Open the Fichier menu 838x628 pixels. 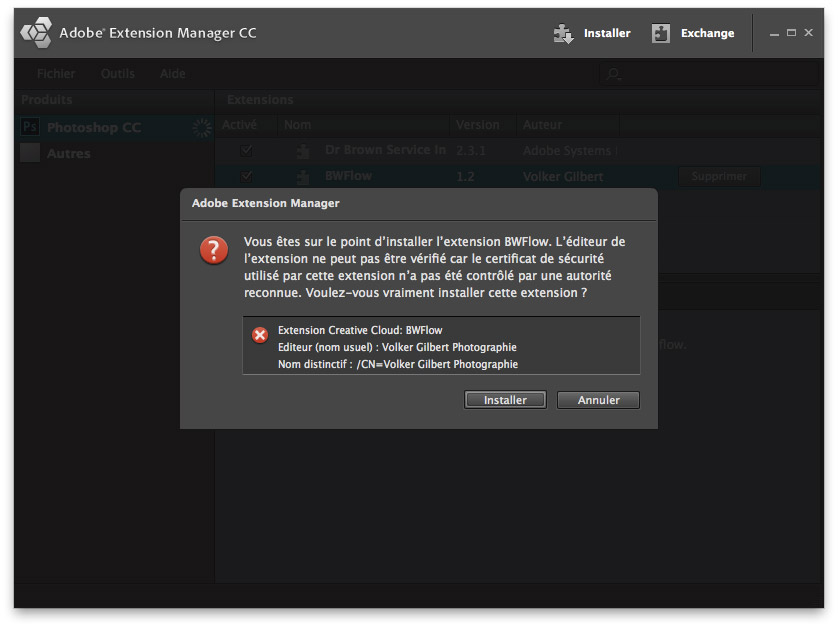click(x=56, y=74)
